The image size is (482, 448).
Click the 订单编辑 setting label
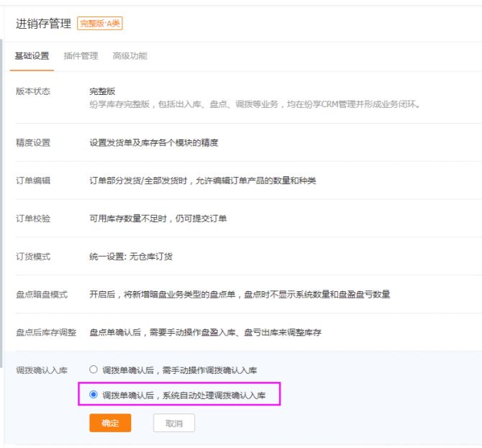click(x=33, y=180)
